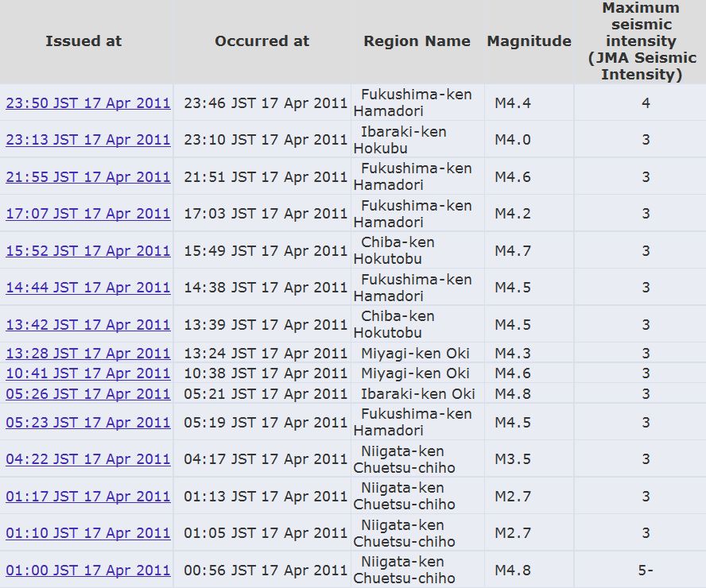Select the occurred time 01:13 JST 17 Apr 2011
The image size is (706, 588).
[266, 496]
